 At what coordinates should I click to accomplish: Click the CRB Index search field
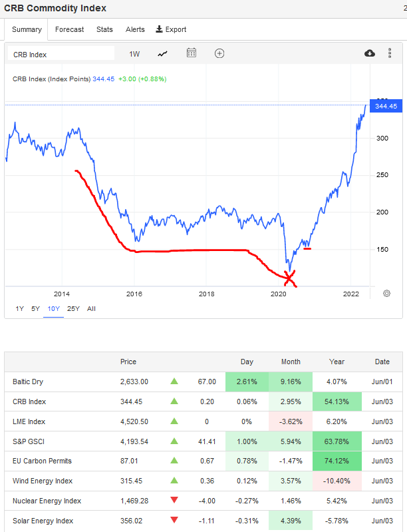[x=61, y=53]
